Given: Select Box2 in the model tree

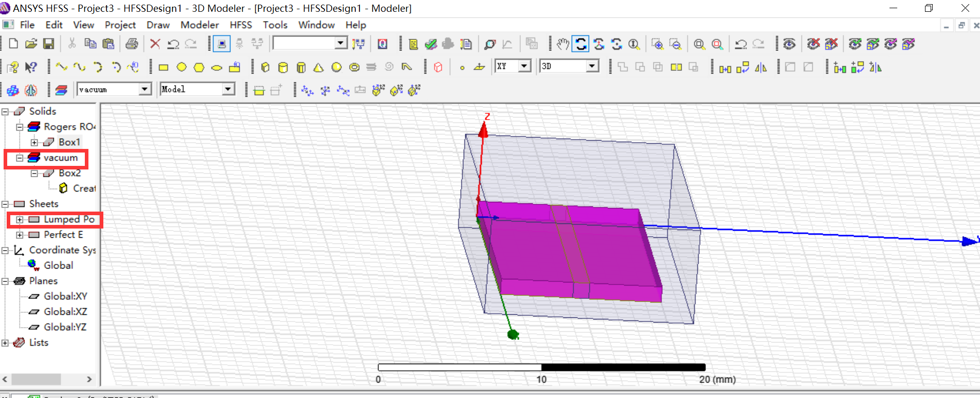Looking at the screenshot, I should point(70,173).
